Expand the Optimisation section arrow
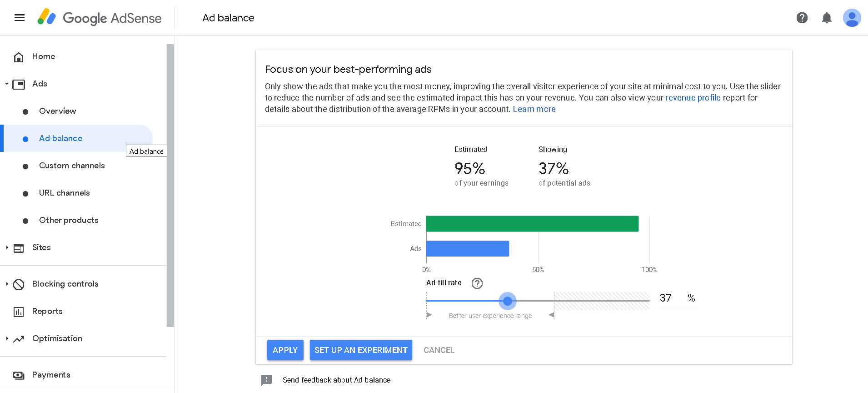Screen dimensions: 868x393 [7, 338]
